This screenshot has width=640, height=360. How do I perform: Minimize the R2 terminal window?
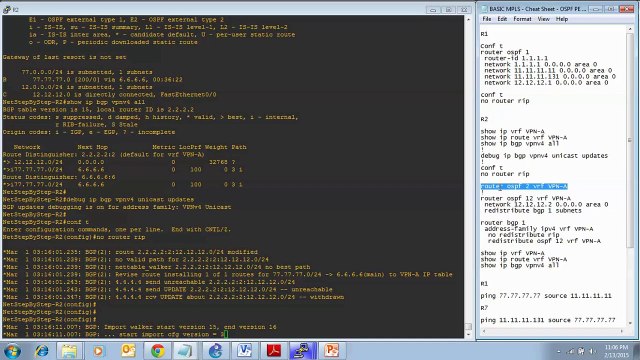(433, 9)
